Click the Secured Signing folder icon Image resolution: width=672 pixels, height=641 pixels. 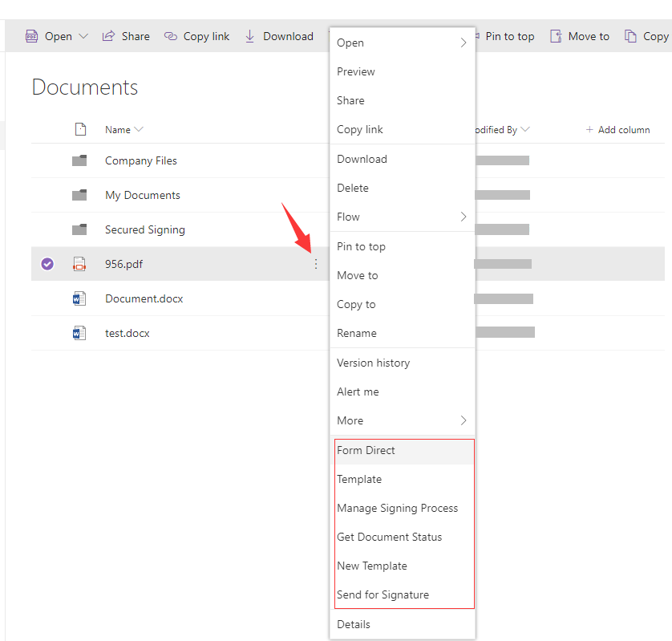click(x=79, y=229)
